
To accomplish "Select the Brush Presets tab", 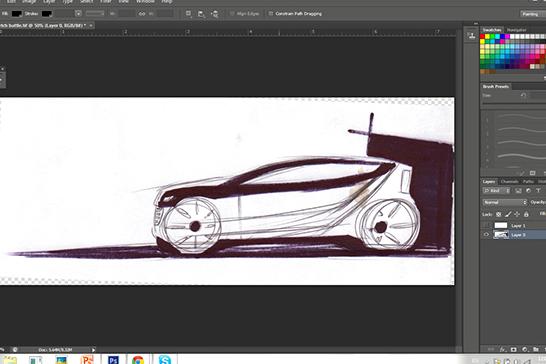I will pyautogui.click(x=496, y=86).
